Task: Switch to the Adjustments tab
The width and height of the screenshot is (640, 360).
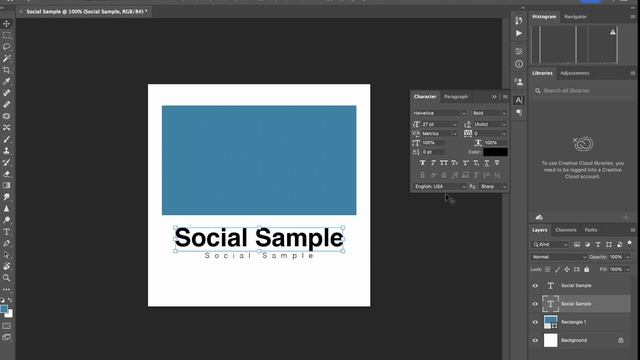Action: (x=575, y=73)
